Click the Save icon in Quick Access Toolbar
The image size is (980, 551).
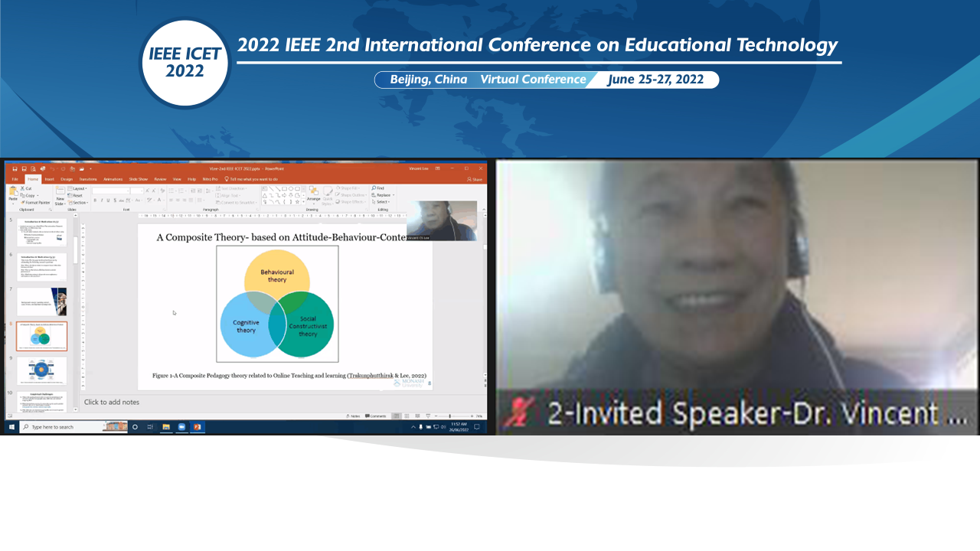15,169
